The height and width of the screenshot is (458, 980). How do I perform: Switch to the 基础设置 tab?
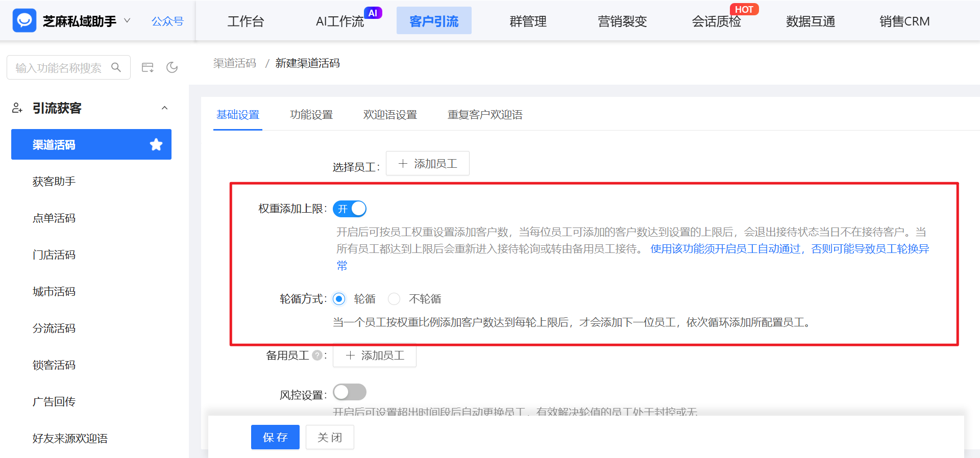(x=238, y=115)
